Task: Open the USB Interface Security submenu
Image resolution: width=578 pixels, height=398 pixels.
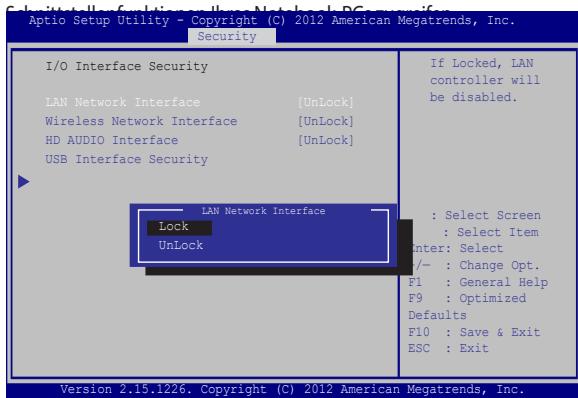Action: pos(126,160)
